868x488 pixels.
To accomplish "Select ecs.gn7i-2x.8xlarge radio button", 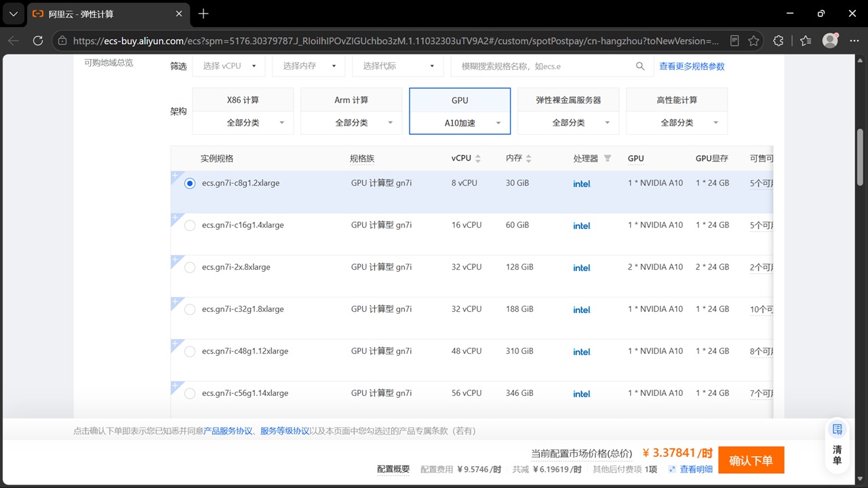I will 190,268.
